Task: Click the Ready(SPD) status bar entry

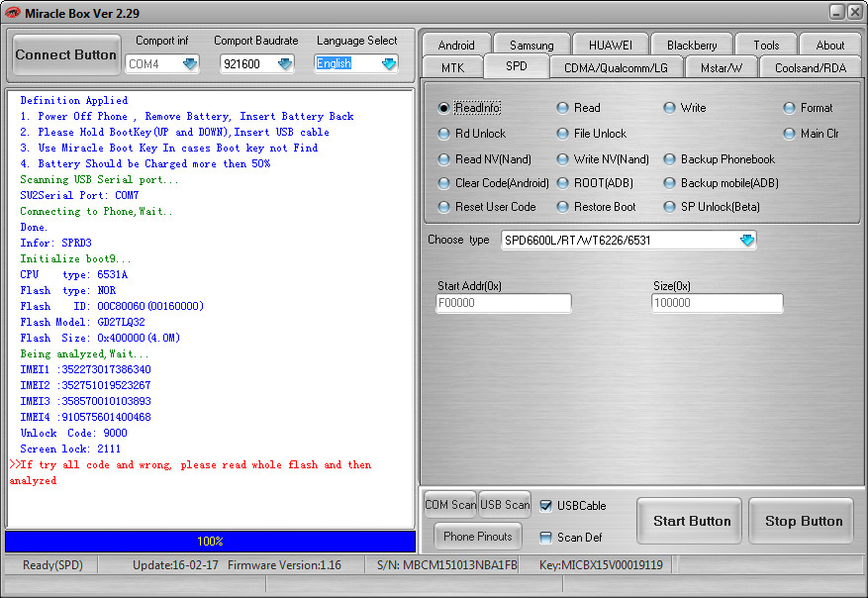Action: click(x=52, y=564)
